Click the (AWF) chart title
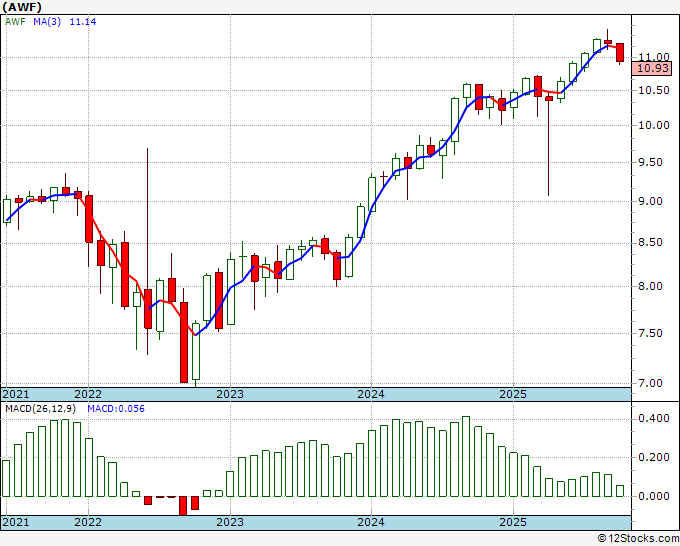The image size is (680, 546). (22, 7)
